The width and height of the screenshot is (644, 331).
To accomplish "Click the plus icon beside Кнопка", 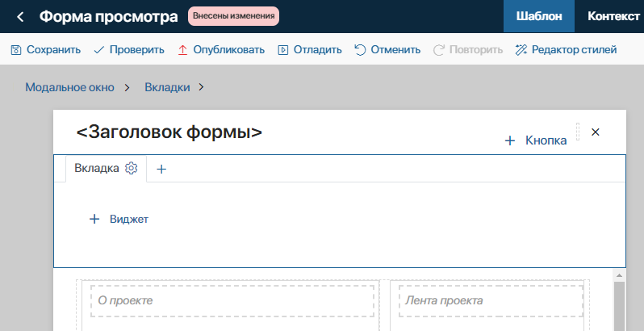I will [x=510, y=140].
